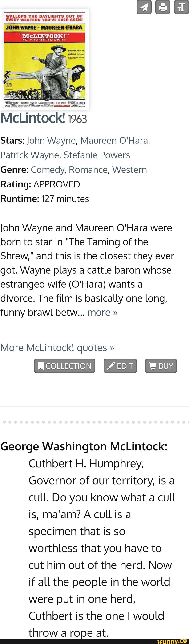The width and height of the screenshot is (189, 644).
Task: Browse the Romance genre link
Action: coord(88,170)
